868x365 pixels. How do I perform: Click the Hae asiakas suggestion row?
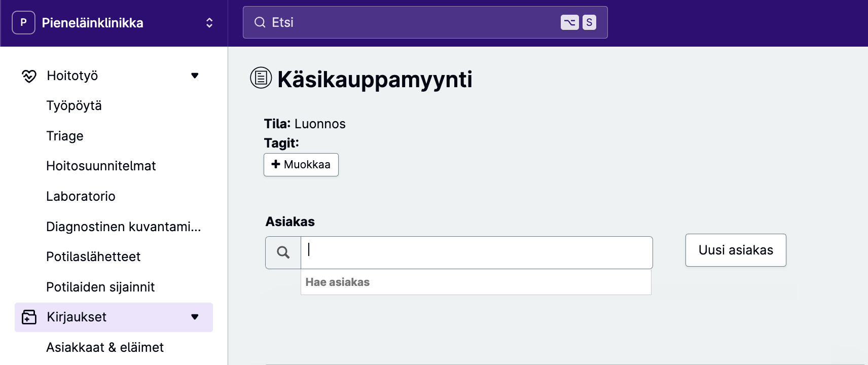pyautogui.click(x=476, y=282)
